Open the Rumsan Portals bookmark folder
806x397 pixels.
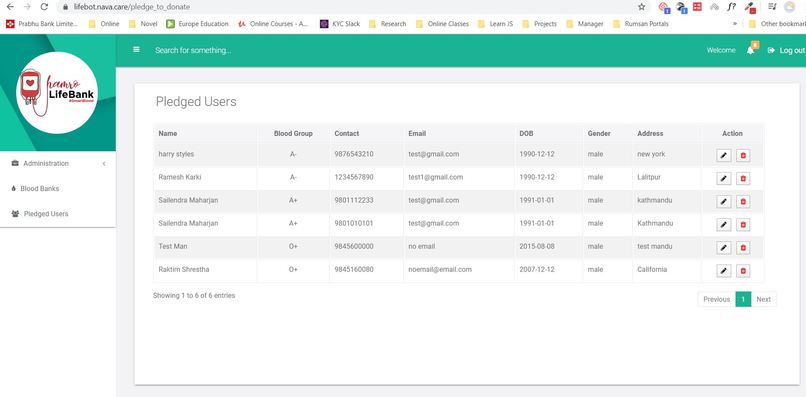tap(641, 24)
